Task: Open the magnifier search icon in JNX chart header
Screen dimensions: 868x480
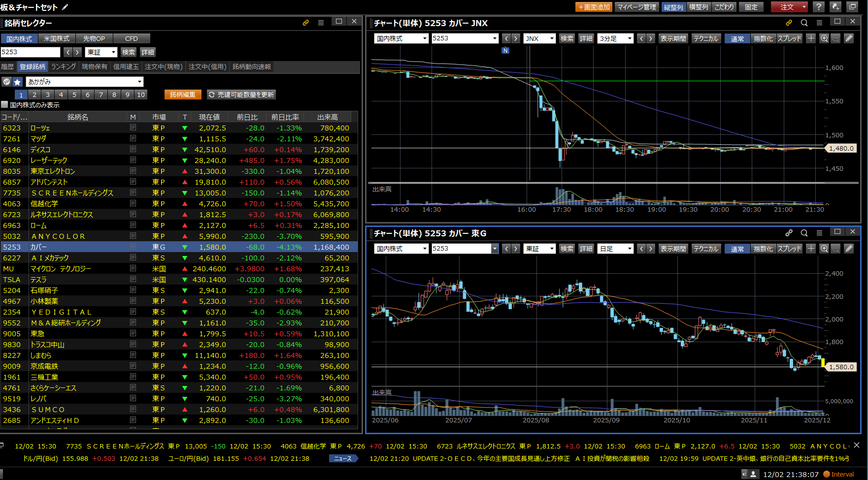Action: coord(804,23)
